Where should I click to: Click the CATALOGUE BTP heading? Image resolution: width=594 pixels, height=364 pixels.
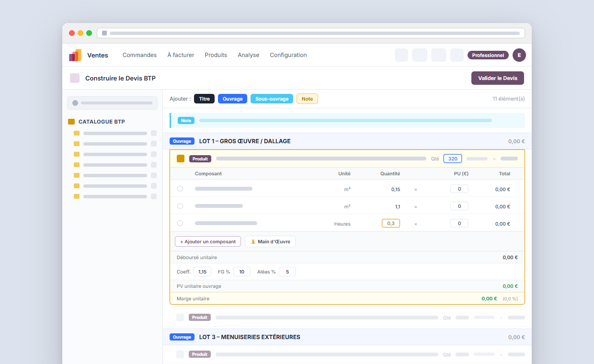click(x=102, y=122)
